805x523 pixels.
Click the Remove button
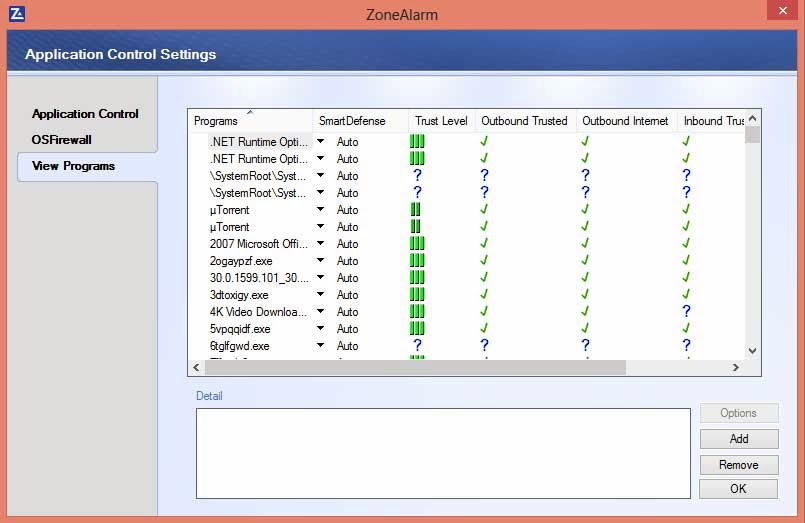(x=739, y=464)
